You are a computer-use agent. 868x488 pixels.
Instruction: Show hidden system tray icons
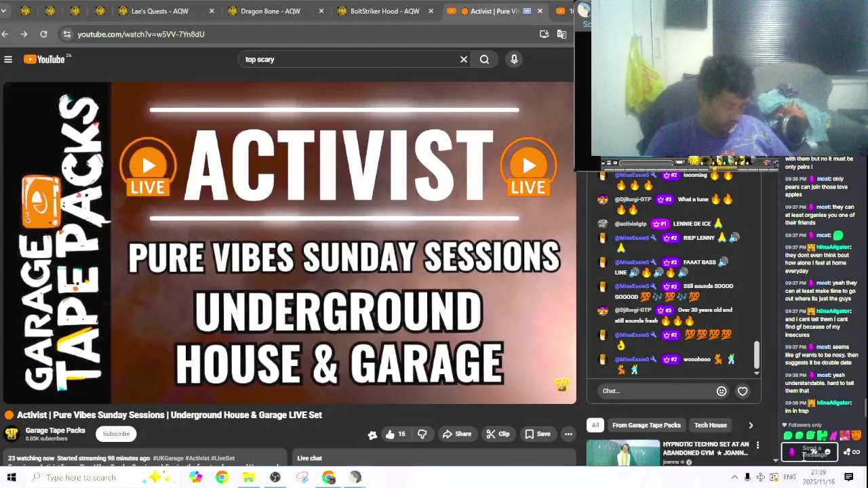(734, 477)
